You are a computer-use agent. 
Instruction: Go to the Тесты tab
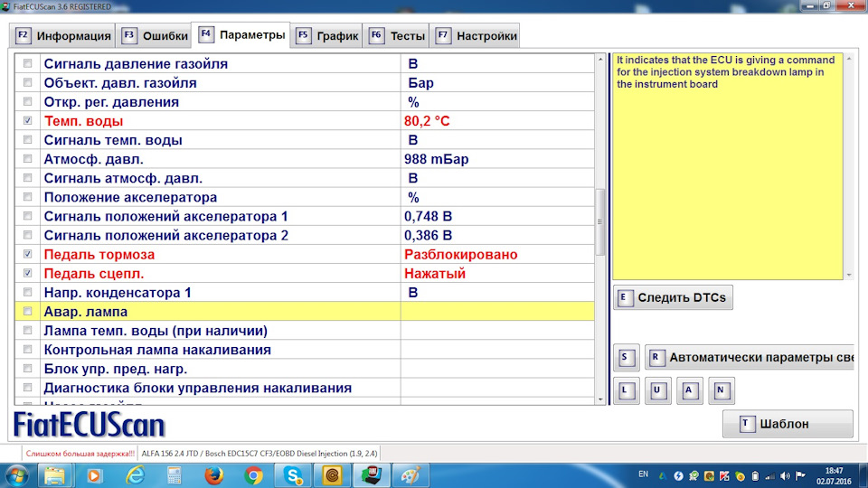[x=396, y=36]
